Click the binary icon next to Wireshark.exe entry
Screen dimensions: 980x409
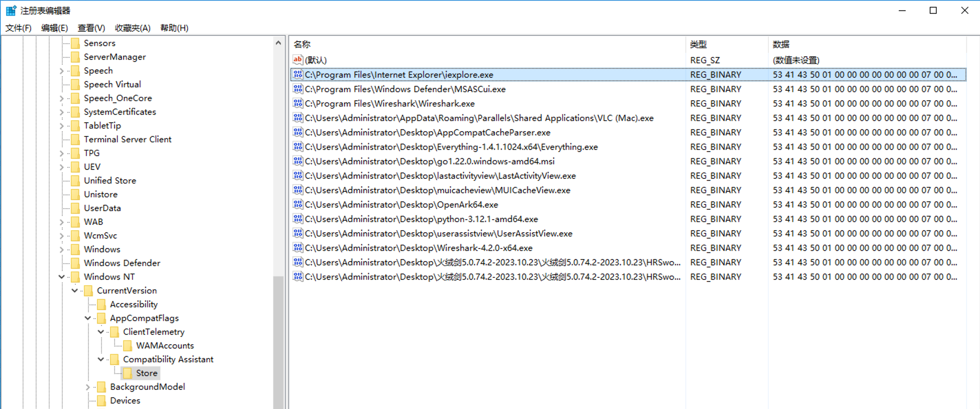pos(298,103)
